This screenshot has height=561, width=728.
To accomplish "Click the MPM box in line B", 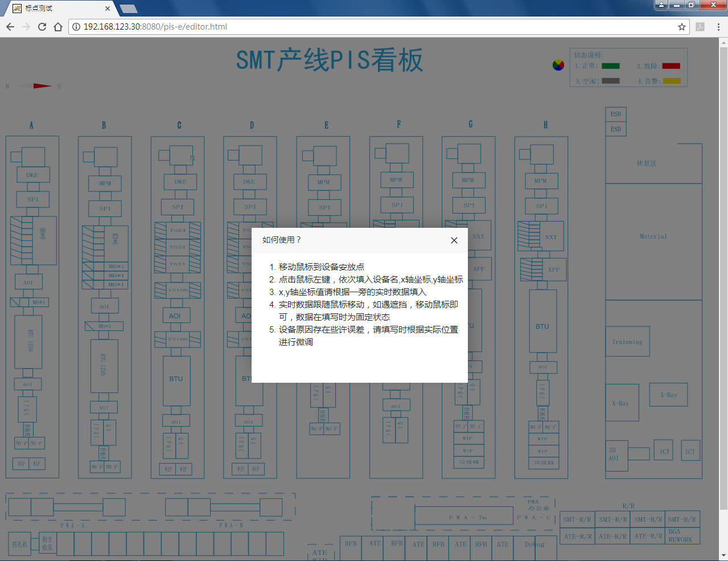I will (105, 183).
